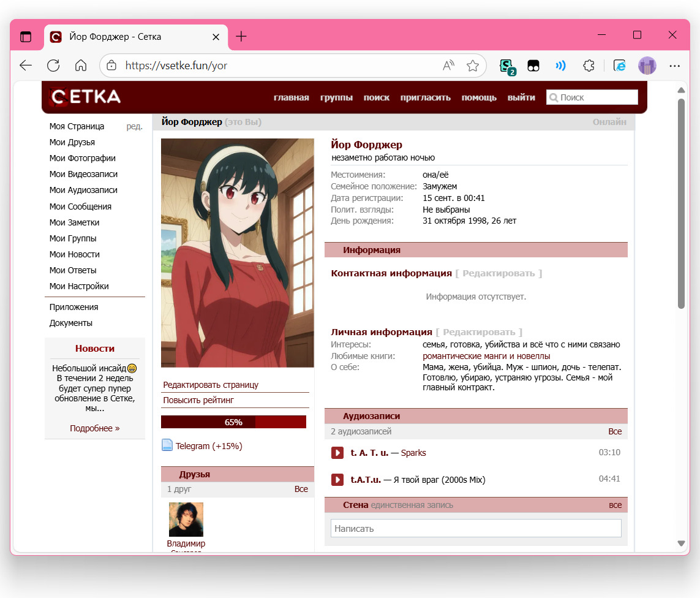700x598 pixels.
Task: Open the Read aloud icon in address bar
Action: [x=449, y=66]
